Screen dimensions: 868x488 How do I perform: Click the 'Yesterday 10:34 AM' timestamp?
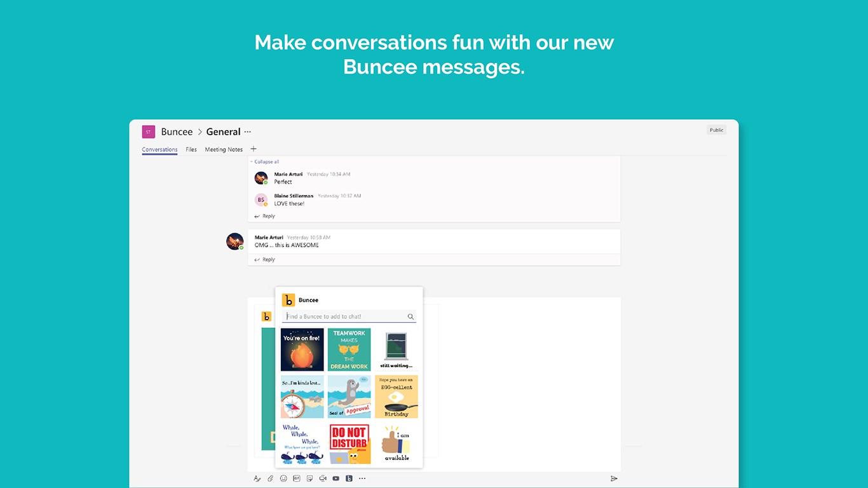coord(329,174)
